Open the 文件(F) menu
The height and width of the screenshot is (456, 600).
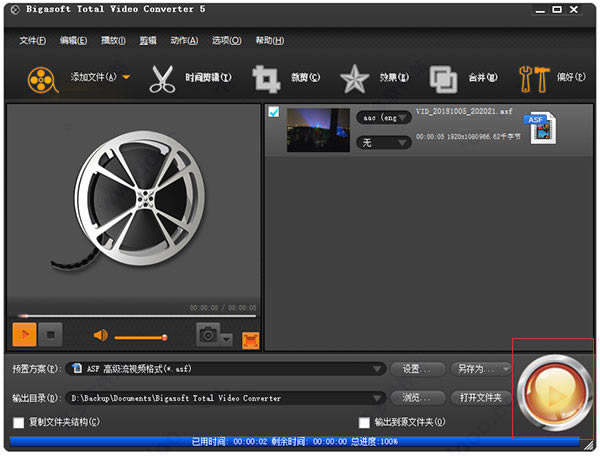(33, 40)
